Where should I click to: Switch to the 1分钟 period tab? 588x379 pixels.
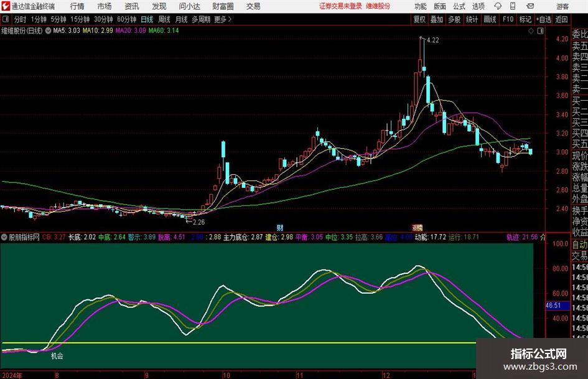tap(39, 19)
